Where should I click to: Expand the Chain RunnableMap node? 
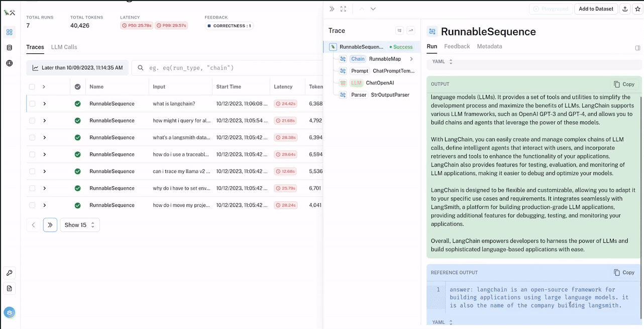click(x=411, y=59)
